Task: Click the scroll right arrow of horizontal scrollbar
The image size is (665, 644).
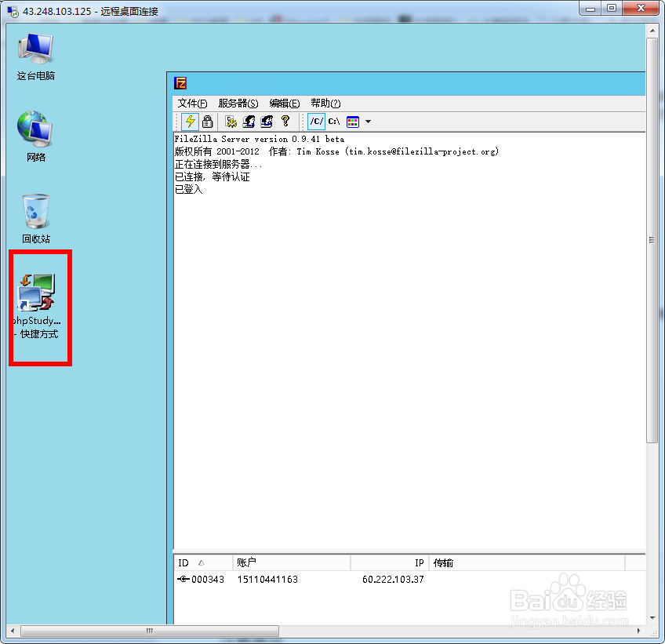Action: 639,631
